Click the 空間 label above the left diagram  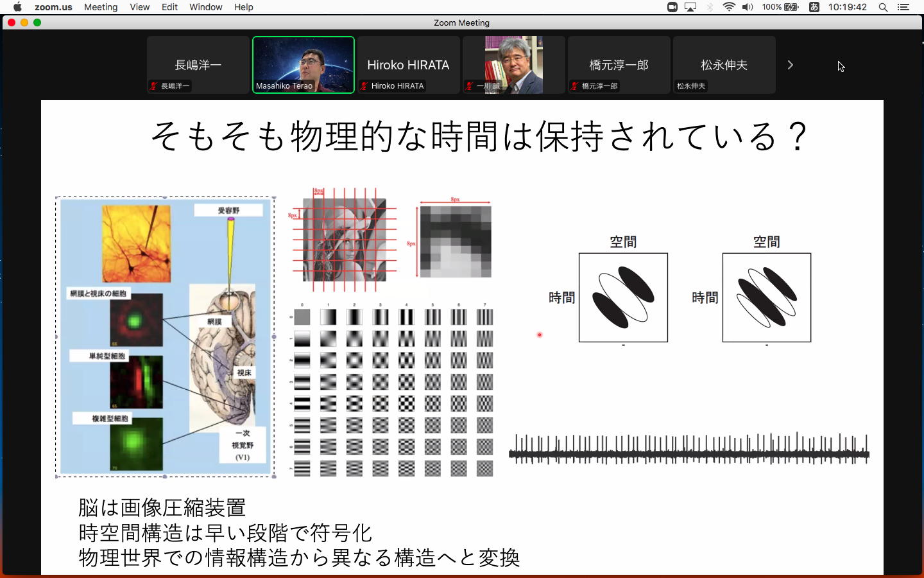tap(623, 242)
